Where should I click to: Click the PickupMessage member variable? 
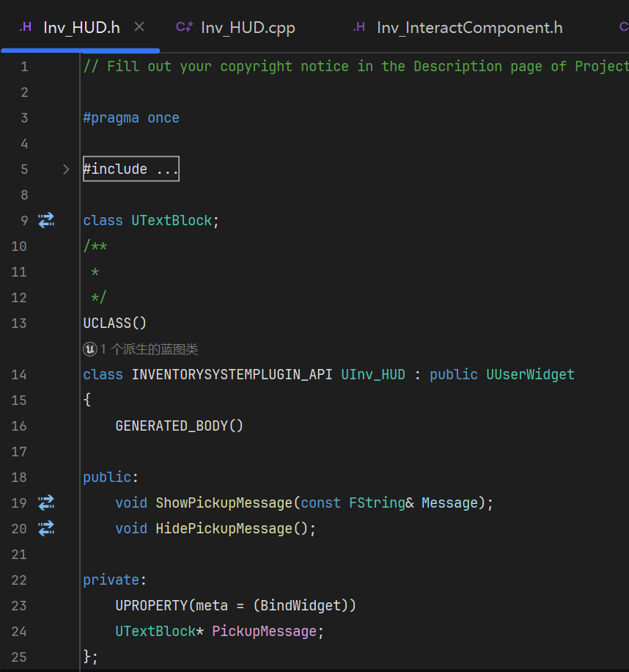(x=264, y=632)
